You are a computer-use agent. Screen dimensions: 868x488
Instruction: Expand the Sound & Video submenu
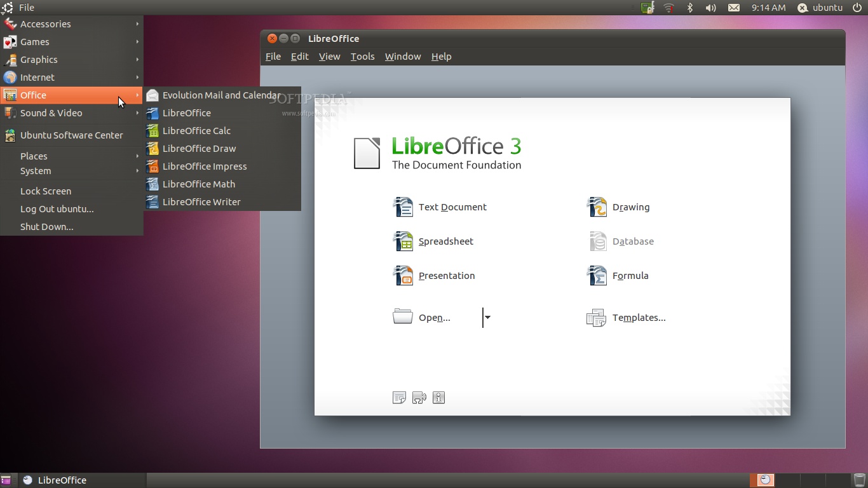coord(72,113)
